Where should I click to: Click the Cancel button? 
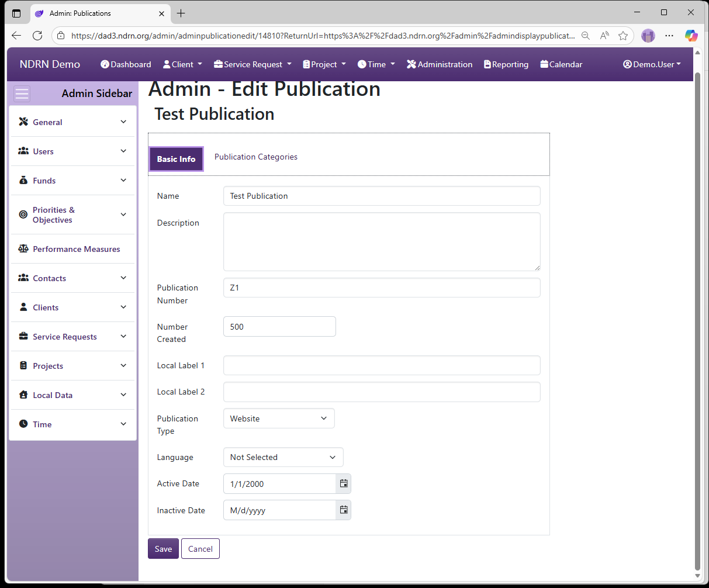(200, 549)
